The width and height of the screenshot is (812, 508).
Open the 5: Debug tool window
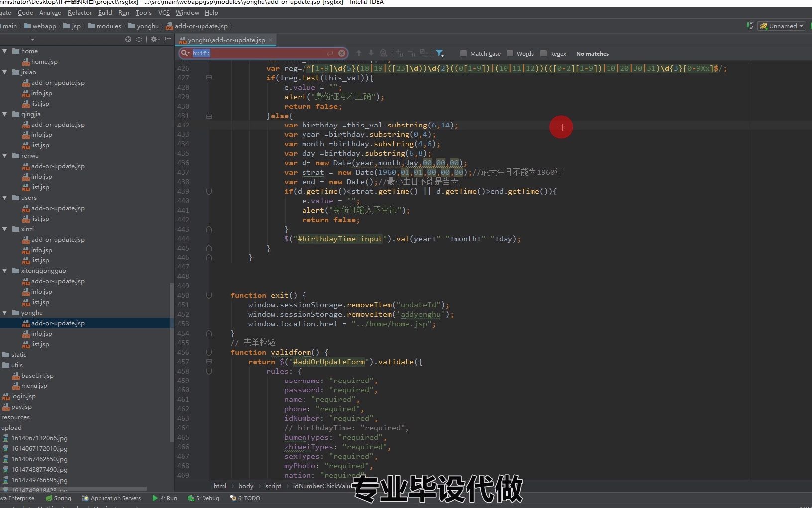(x=203, y=498)
